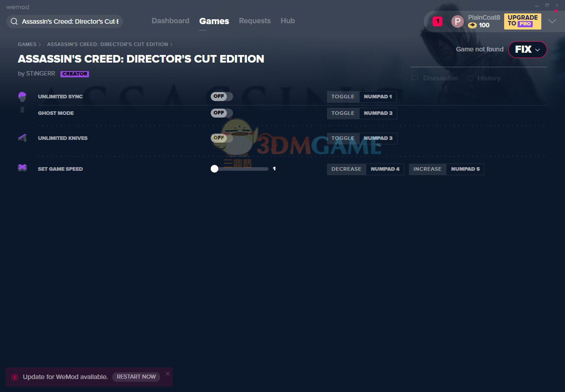
Task: Click the Set Game Speed icon
Action: [22, 168]
